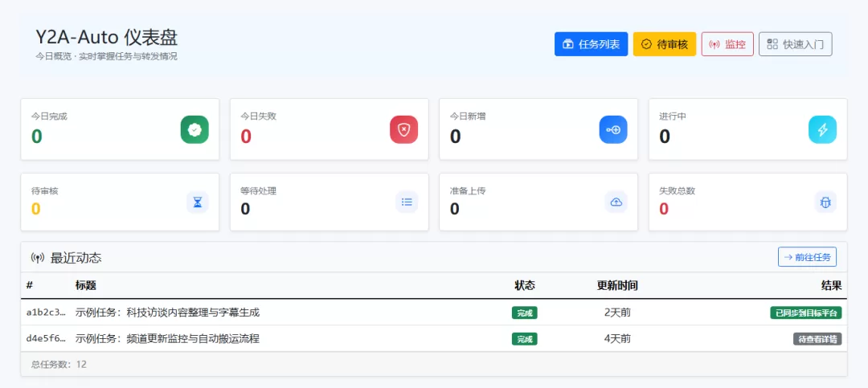Image resolution: width=868 pixels, height=388 pixels.
Task: Open task 科技访谈内容整理与字幕生成
Action: pos(167,312)
